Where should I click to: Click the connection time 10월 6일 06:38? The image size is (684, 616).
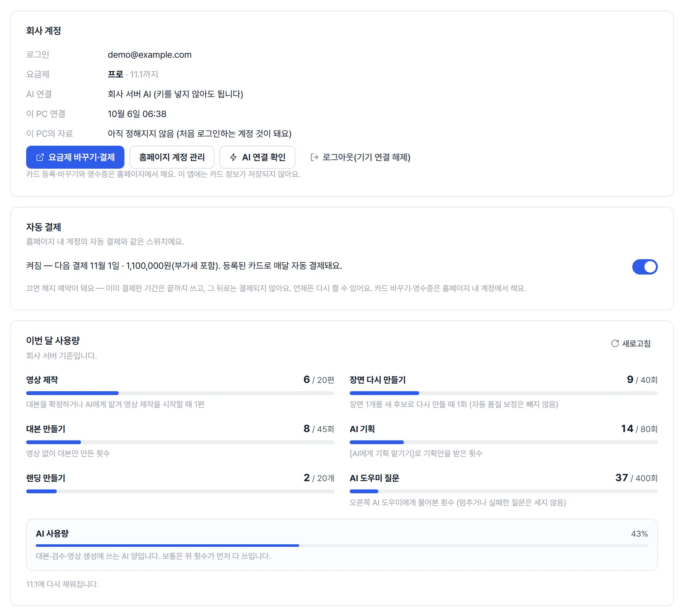point(137,114)
